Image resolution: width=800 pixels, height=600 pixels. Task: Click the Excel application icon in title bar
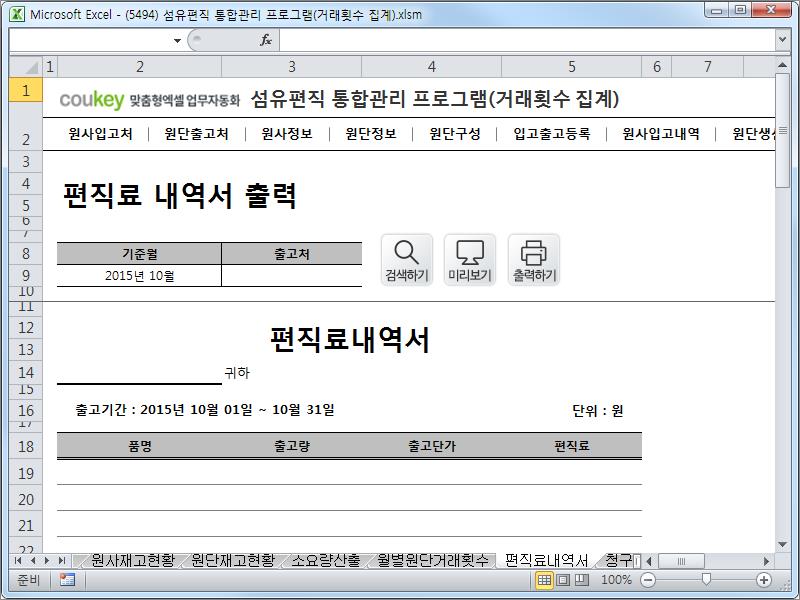pyautogui.click(x=17, y=14)
